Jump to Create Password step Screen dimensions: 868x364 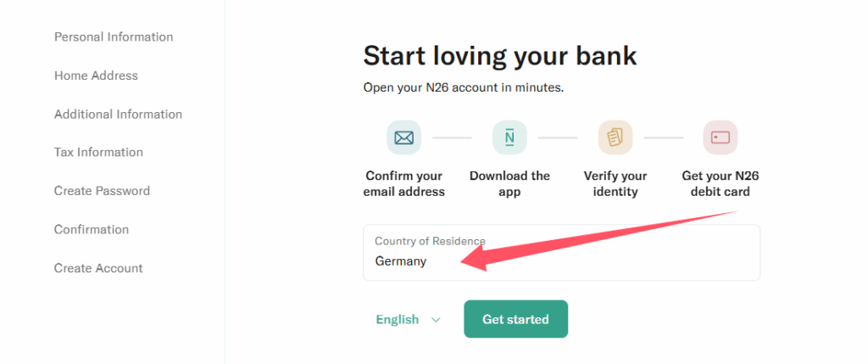tap(102, 191)
